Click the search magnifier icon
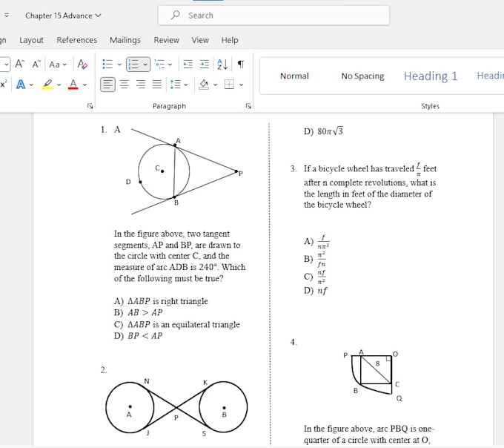 pos(176,15)
